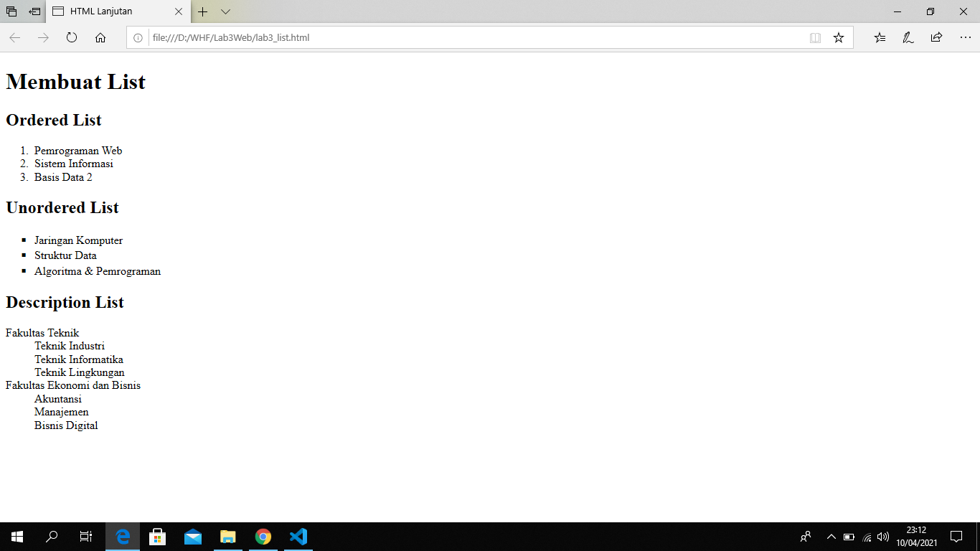The height and width of the screenshot is (551, 980).
Task: Add this page to favorites star
Action: point(839,38)
